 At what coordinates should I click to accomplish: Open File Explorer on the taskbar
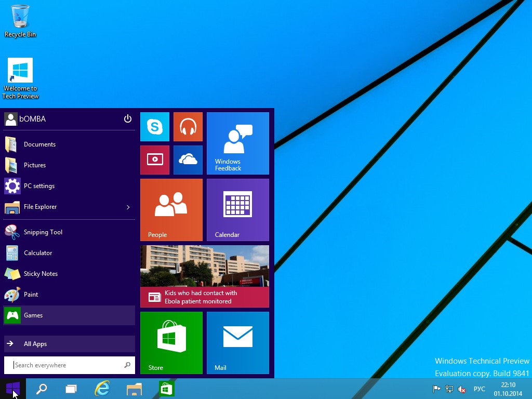click(x=134, y=389)
